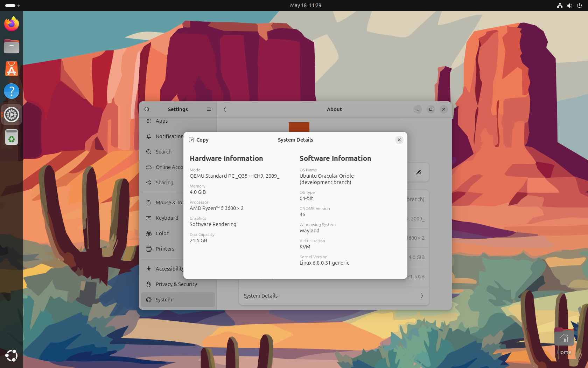Click the Online Accounts cloud icon
Screen dimensions: 588x368
point(149,167)
